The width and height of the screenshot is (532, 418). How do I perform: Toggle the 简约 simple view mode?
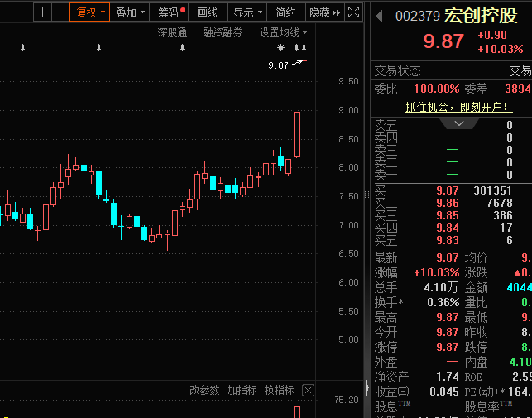tap(286, 12)
